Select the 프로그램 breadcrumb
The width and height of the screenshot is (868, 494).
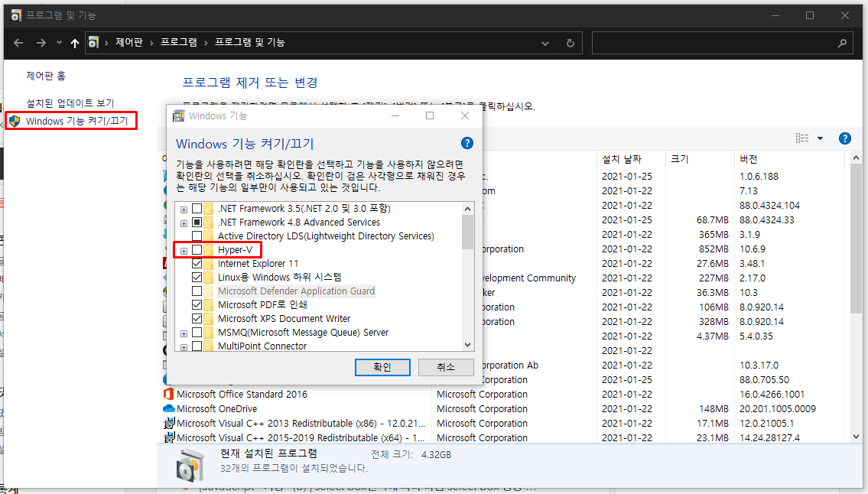[179, 42]
